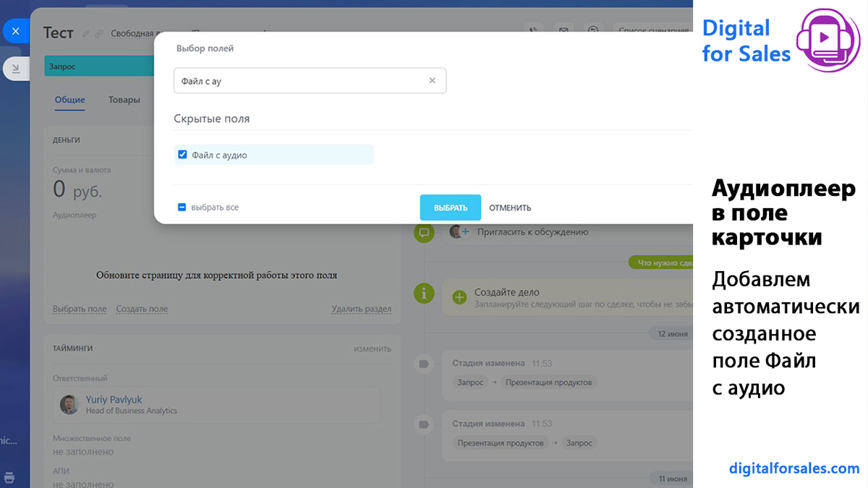
Task: Switch to the Общие tab
Action: click(x=70, y=100)
